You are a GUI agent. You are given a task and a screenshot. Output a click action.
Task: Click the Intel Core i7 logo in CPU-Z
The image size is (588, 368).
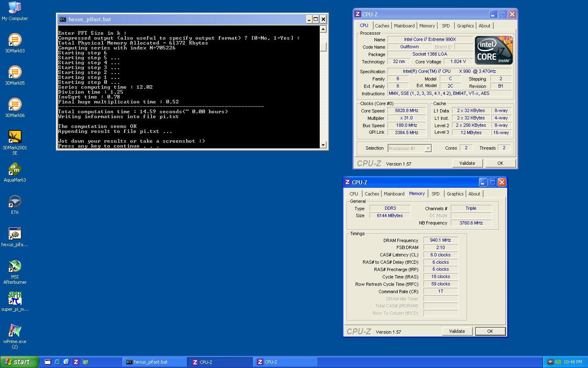tap(494, 50)
